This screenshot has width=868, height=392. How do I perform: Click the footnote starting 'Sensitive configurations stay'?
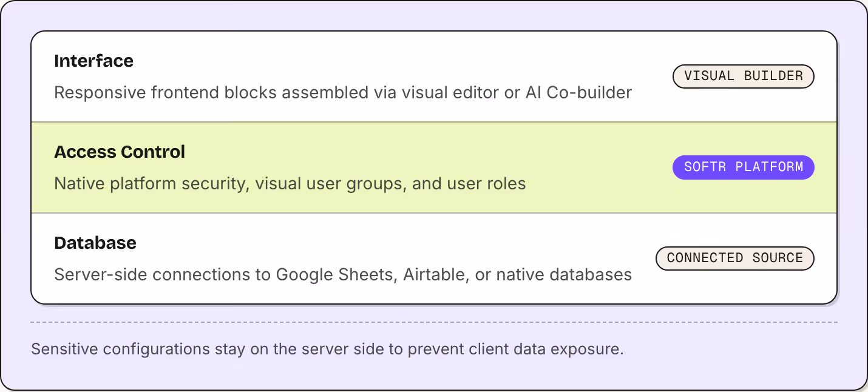pyautogui.click(x=327, y=350)
